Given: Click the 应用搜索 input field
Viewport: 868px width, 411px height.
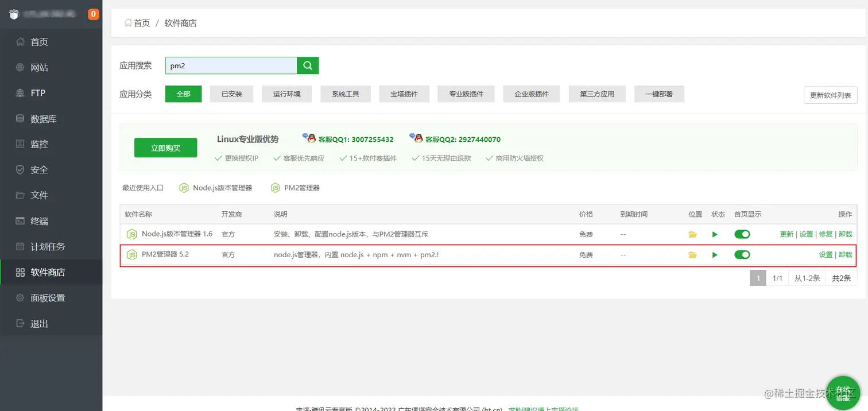Looking at the screenshot, I should point(231,65).
